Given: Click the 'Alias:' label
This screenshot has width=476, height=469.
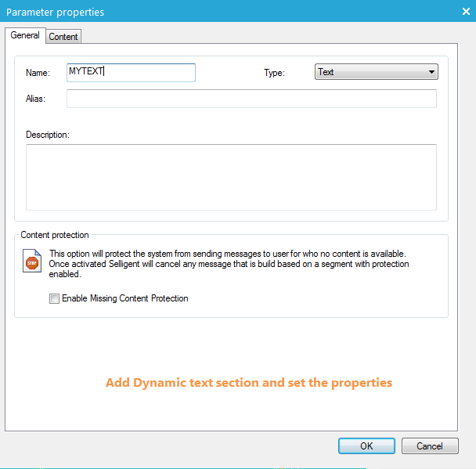Looking at the screenshot, I should point(36,99).
